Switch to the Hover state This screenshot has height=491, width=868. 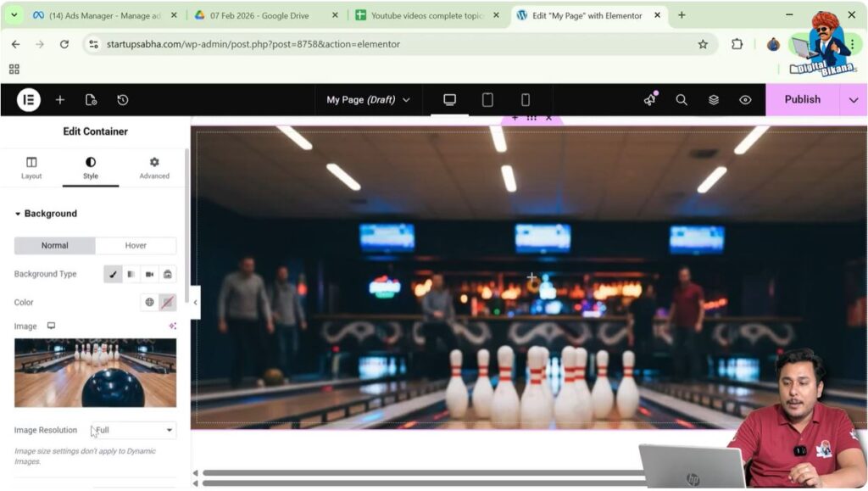pyautogui.click(x=135, y=245)
